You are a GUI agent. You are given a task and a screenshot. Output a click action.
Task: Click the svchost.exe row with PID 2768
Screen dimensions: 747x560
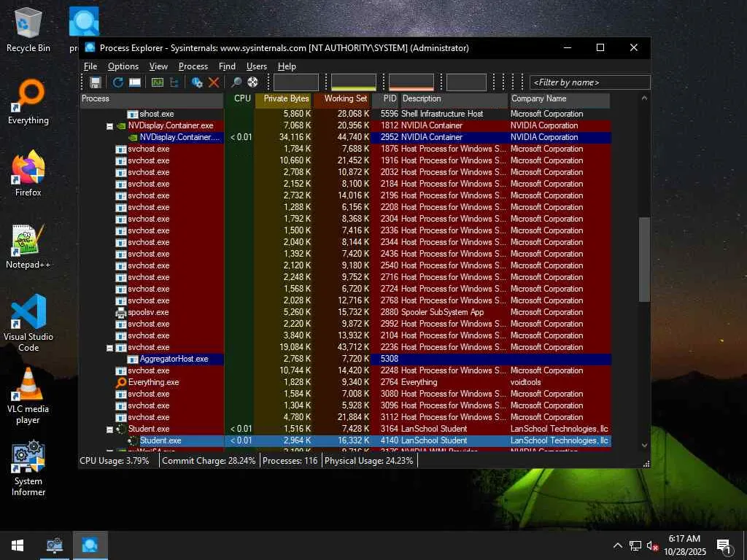tap(345, 300)
